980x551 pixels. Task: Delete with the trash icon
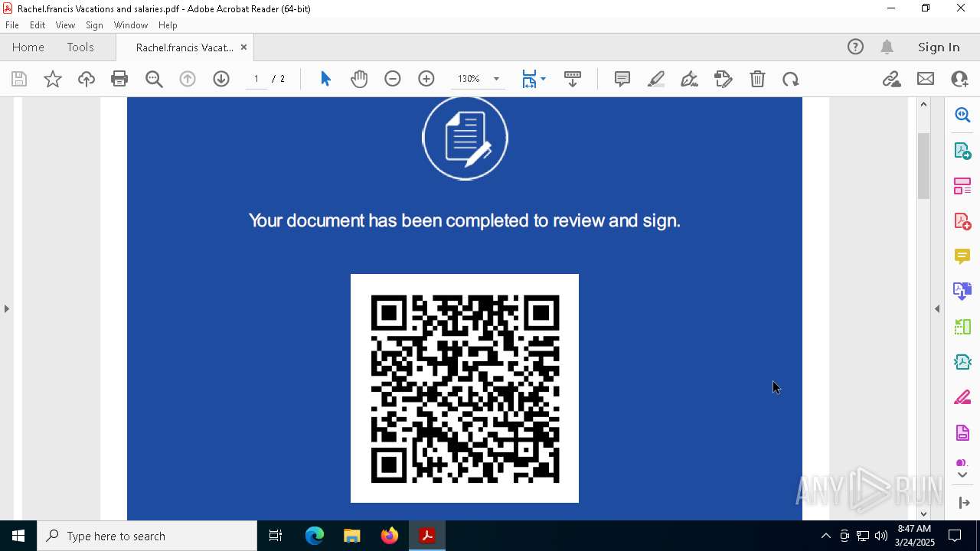pyautogui.click(x=757, y=79)
